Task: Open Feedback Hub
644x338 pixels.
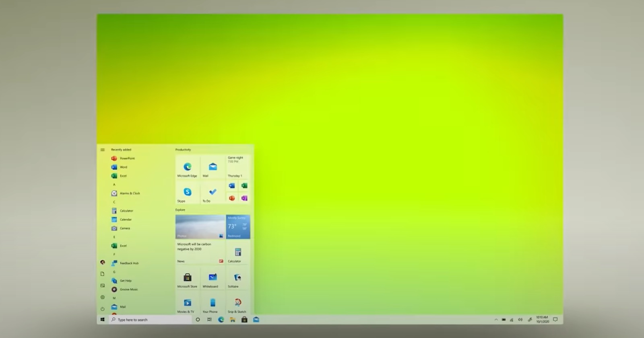Action: (x=125, y=263)
